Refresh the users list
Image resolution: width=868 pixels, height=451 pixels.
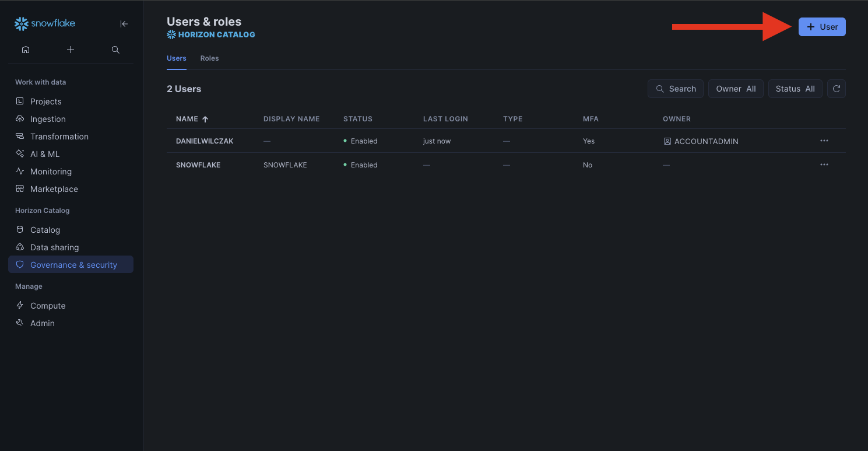click(836, 89)
